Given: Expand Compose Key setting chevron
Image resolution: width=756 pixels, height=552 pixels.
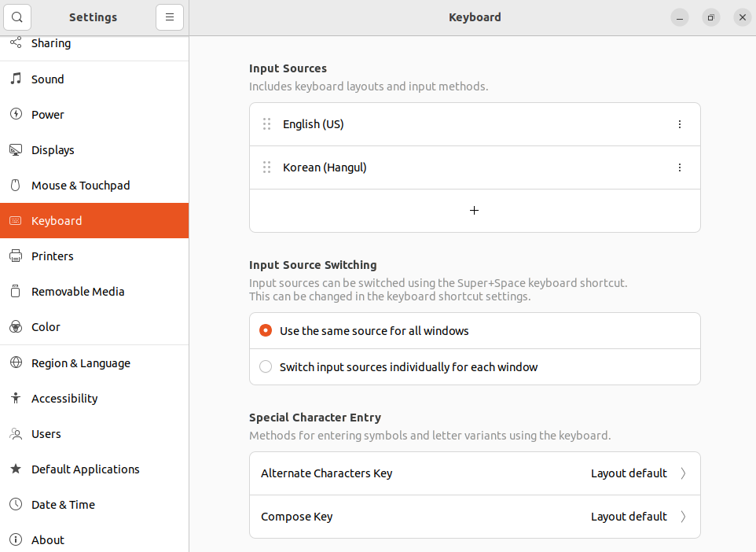Looking at the screenshot, I should (683, 517).
